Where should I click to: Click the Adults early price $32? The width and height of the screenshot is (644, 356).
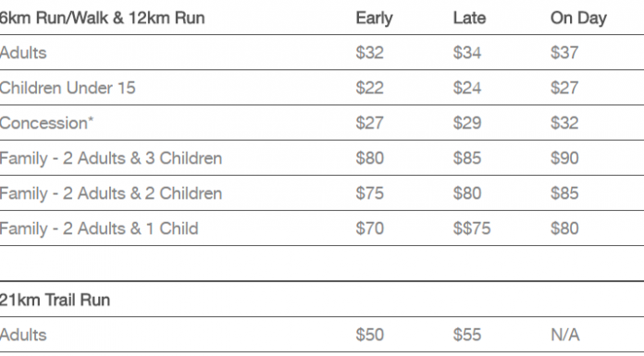369,53
